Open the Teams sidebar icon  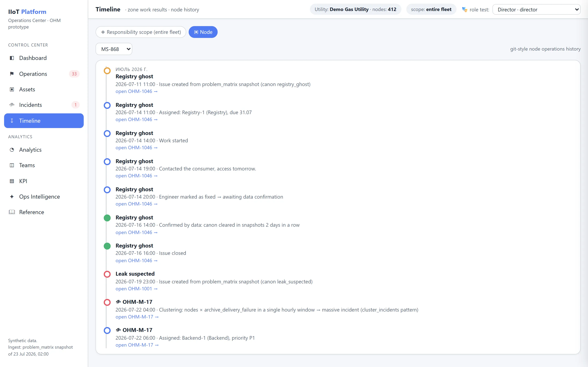[x=12, y=165]
